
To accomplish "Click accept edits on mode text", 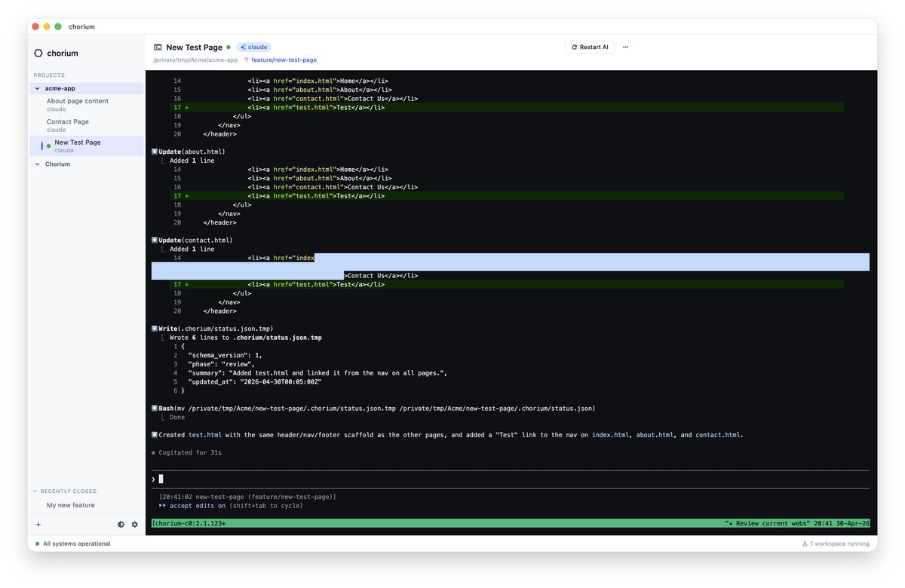I will click(198, 506).
